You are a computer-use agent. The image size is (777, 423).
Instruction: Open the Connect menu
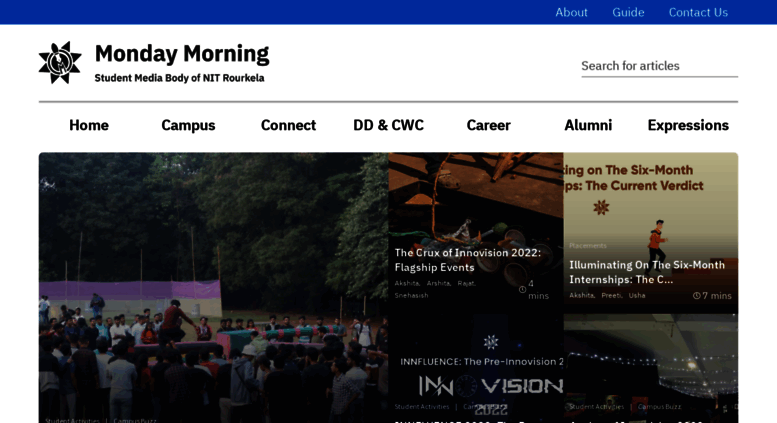pos(288,125)
